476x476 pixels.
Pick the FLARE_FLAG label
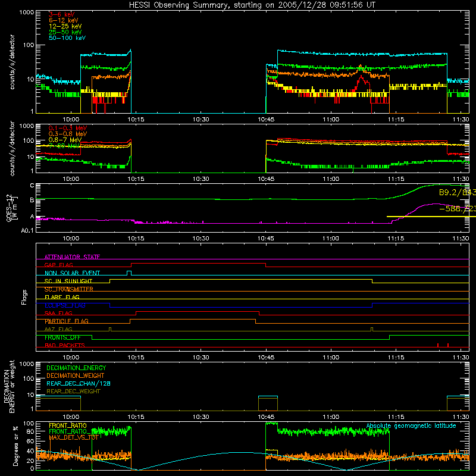(x=62, y=297)
